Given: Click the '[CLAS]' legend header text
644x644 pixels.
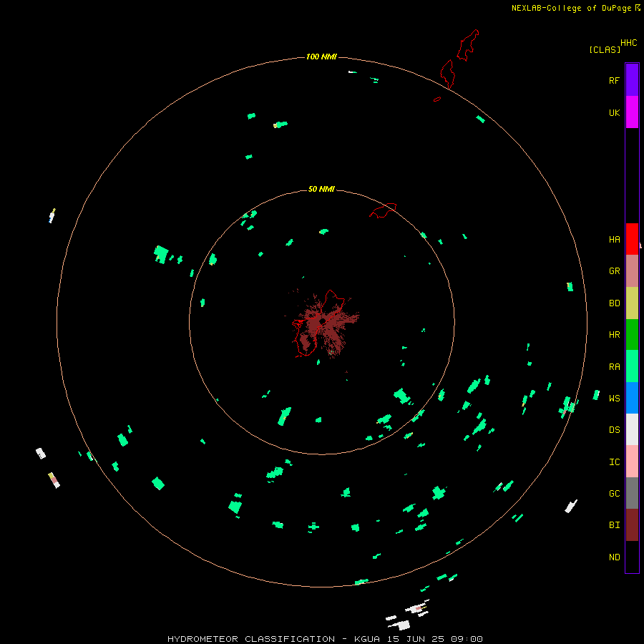Looking at the screenshot, I should (x=605, y=49).
